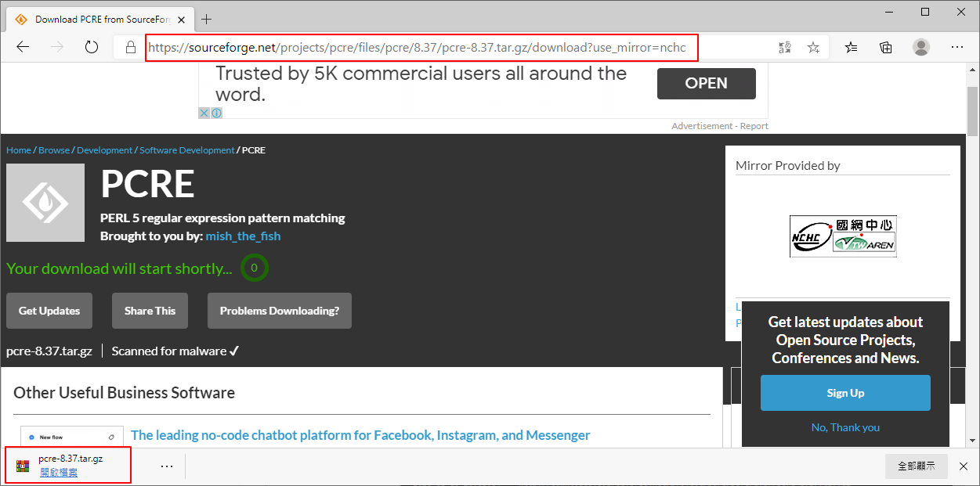Open the page translate option

[785, 48]
